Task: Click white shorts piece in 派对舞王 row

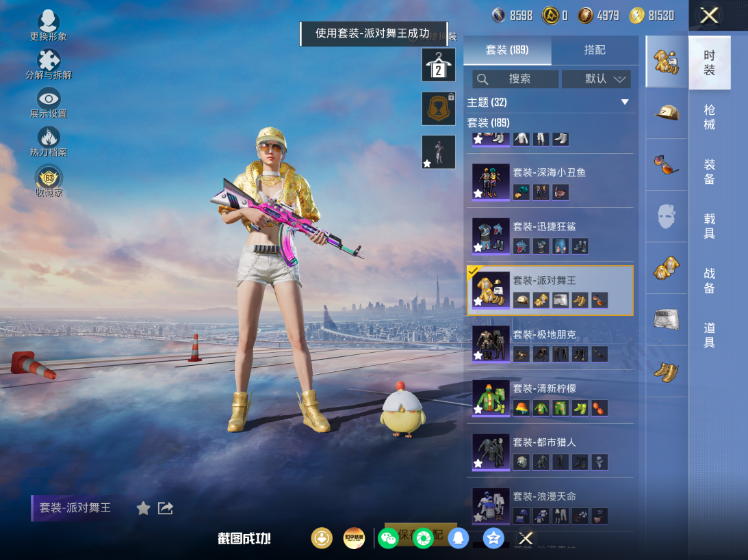Action: pos(560,300)
